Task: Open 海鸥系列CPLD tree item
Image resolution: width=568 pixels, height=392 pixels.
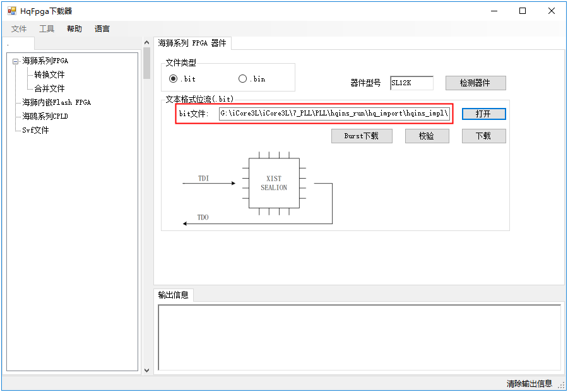Action: (x=45, y=116)
